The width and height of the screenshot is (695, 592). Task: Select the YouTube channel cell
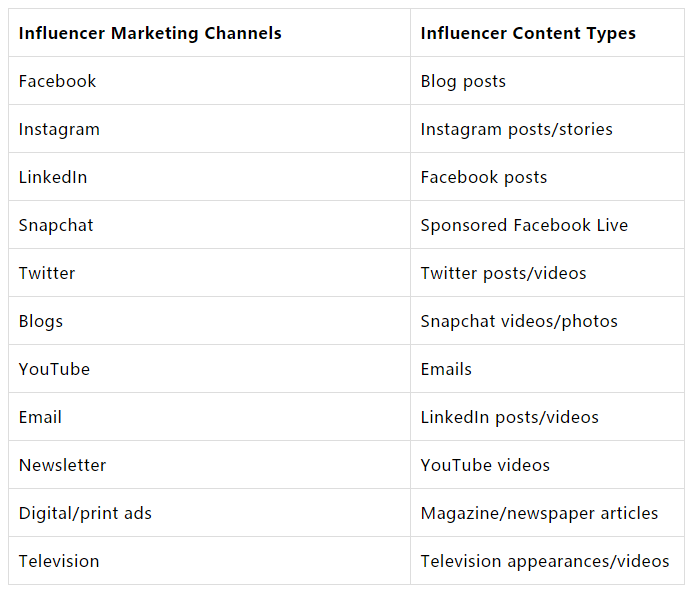click(x=209, y=369)
